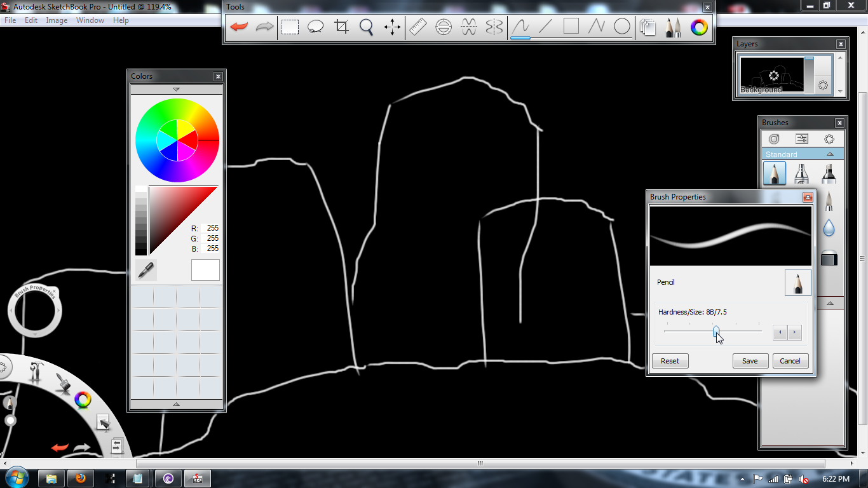Click the Hardness/Size slider handle

click(716, 331)
